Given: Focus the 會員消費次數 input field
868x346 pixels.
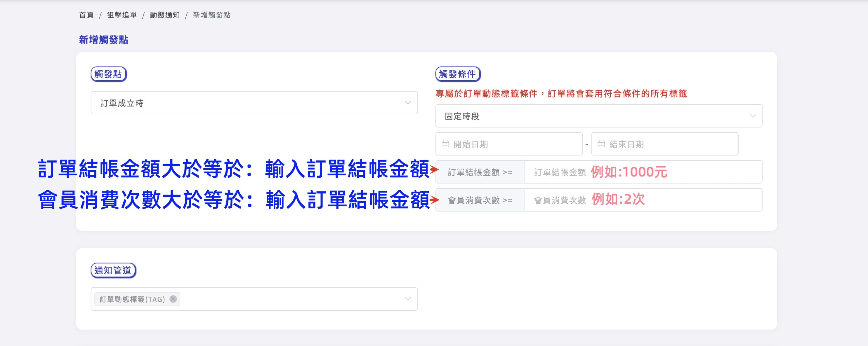Looking at the screenshot, I should pyautogui.click(x=643, y=200).
